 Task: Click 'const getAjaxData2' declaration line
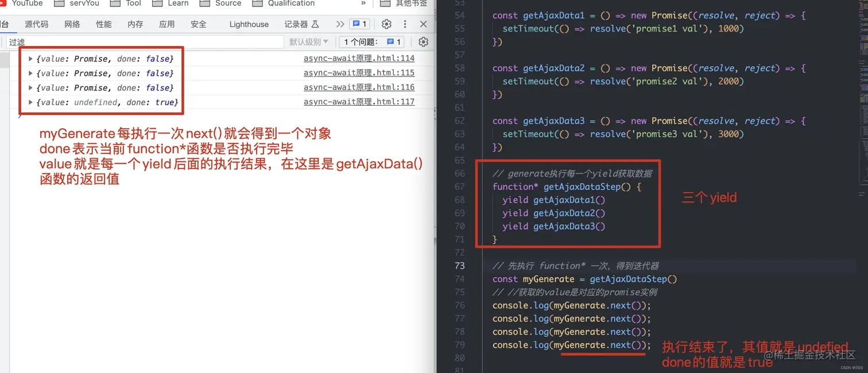(649, 68)
